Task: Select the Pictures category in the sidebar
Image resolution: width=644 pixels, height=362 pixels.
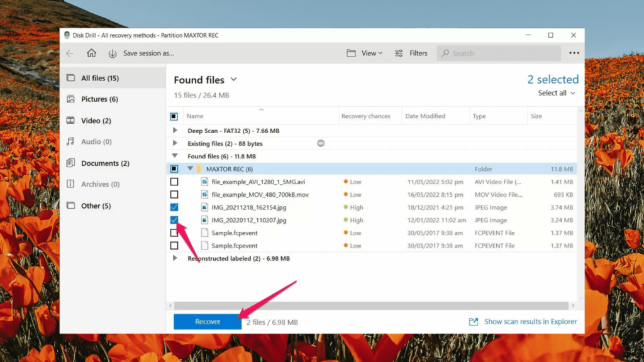Action: tap(98, 99)
